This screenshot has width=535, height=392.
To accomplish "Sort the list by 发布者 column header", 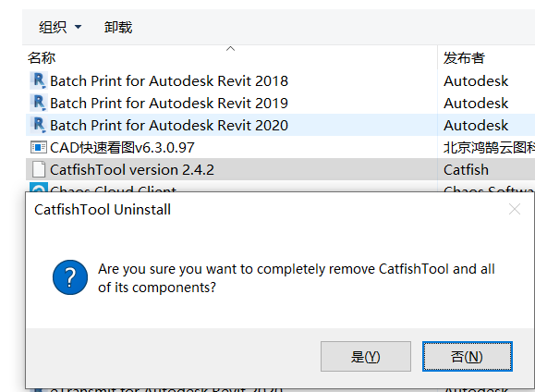I will click(x=464, y=57).
